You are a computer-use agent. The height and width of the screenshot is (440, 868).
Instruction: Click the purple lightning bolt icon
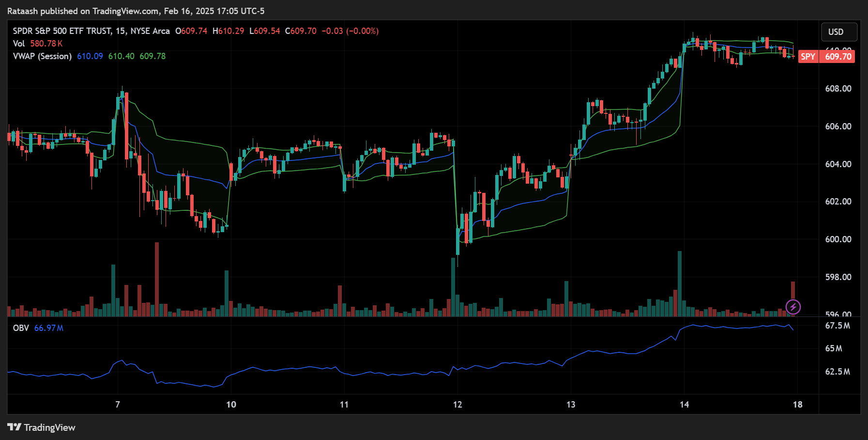(793, 307)
